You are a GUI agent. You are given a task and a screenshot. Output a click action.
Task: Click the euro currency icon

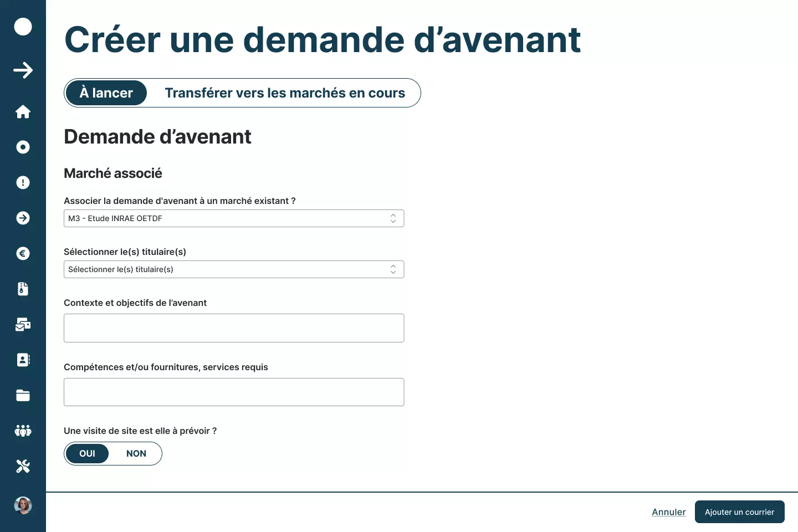click(x=23, y=254)
